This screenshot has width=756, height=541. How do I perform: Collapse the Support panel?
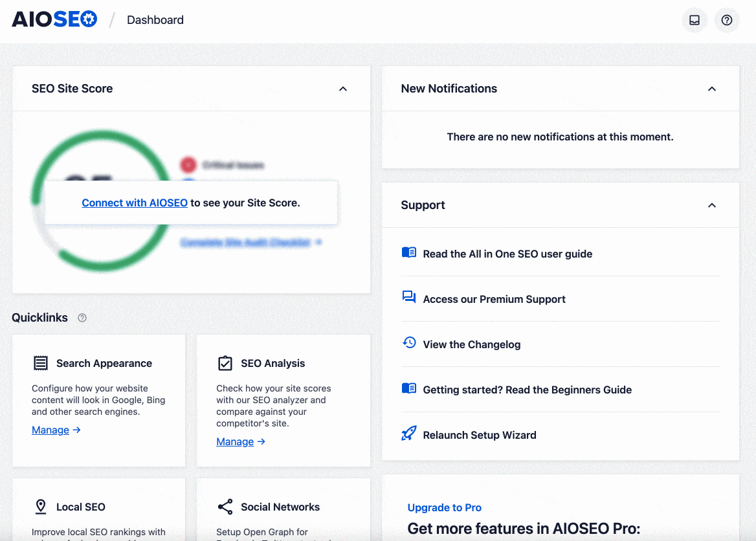(712, 204)
